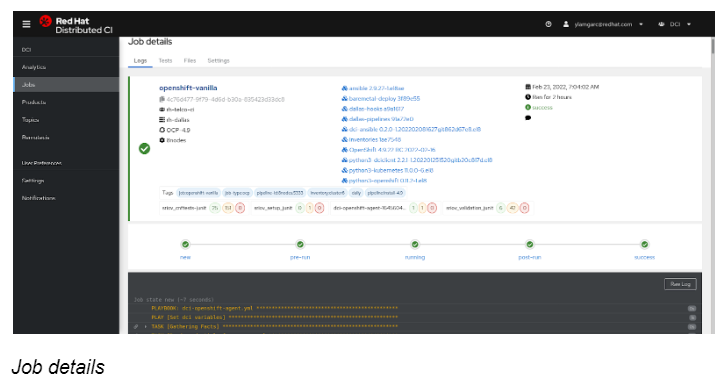The height and width of the screenshot is (385, 718).
Task: Click the Raw Log button
Action: (680, 284)
